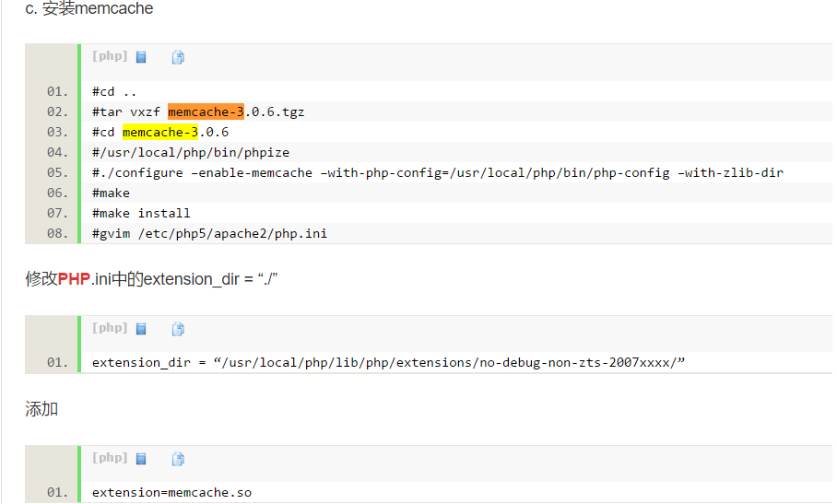
Task: Click the extension_dir path code line
Action: pos(388,363)
